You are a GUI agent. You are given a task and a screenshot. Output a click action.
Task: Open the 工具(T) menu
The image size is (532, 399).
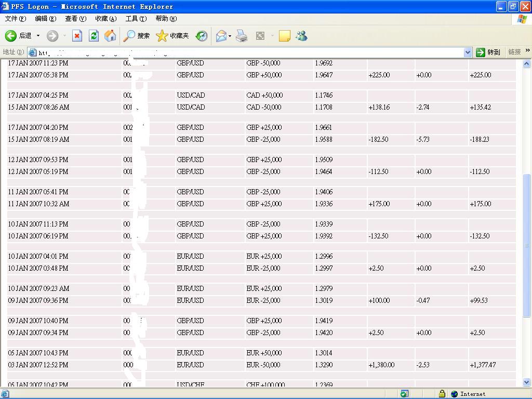click(x=136, y=19)
